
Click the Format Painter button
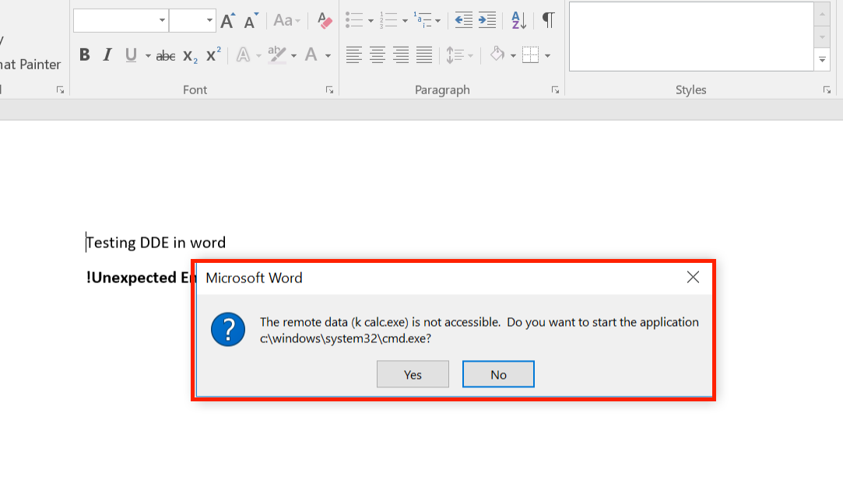pos(30,65)
